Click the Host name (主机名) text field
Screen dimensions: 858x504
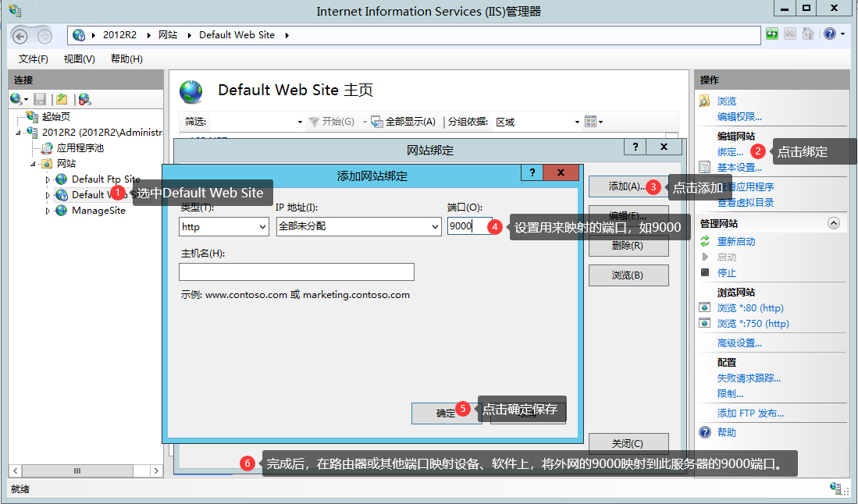pos(297,272)
